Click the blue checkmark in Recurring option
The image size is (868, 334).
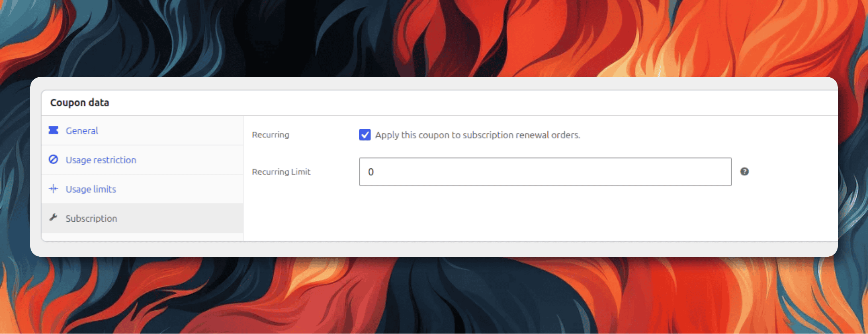(365, 135)
